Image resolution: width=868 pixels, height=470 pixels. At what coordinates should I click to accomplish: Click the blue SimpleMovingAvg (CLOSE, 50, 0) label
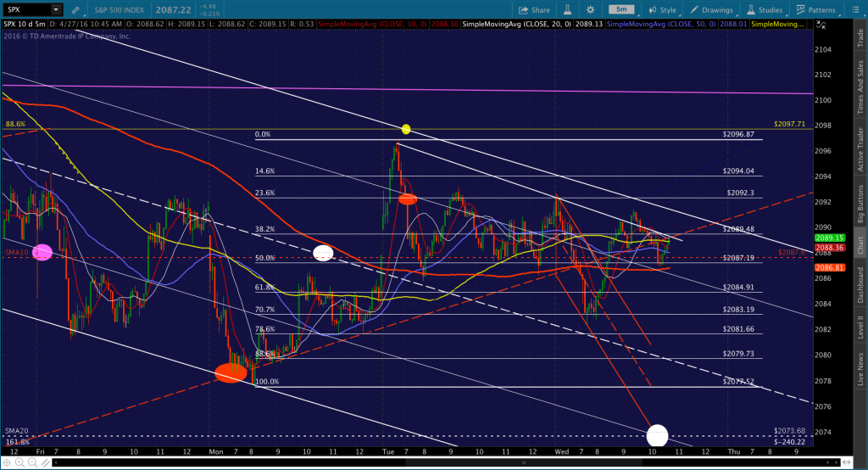(661, 25)
